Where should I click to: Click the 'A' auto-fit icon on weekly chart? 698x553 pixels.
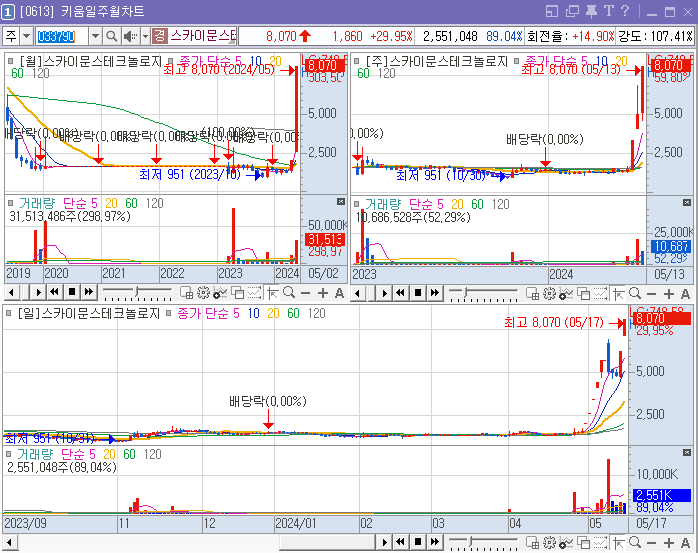click(686, 294)
